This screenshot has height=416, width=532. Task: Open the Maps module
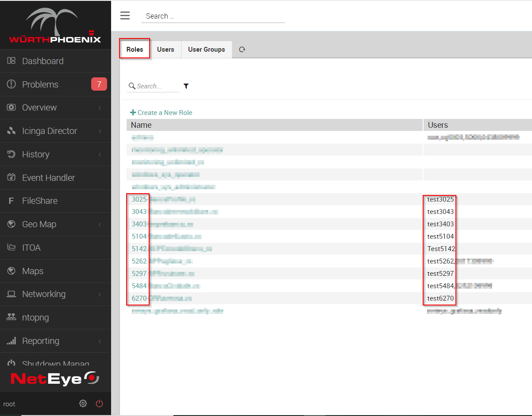coord(33,271)
